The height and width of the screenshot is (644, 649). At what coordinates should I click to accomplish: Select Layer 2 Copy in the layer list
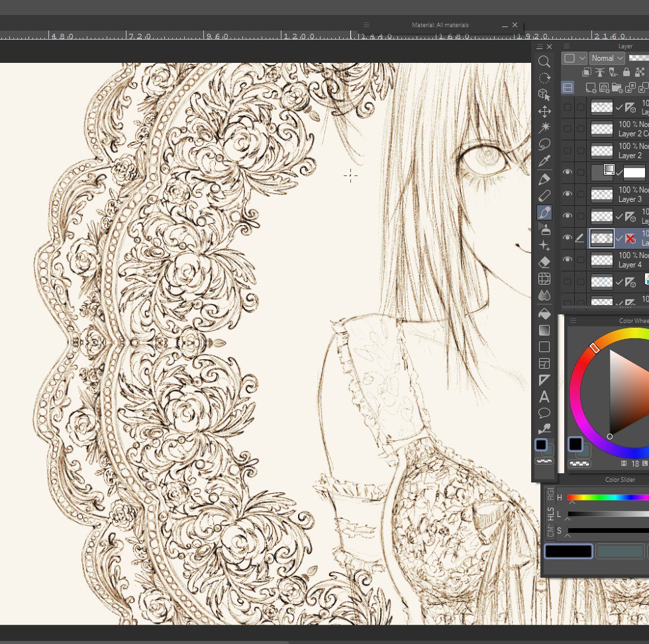pyautogui.click(x=626, y=129)
